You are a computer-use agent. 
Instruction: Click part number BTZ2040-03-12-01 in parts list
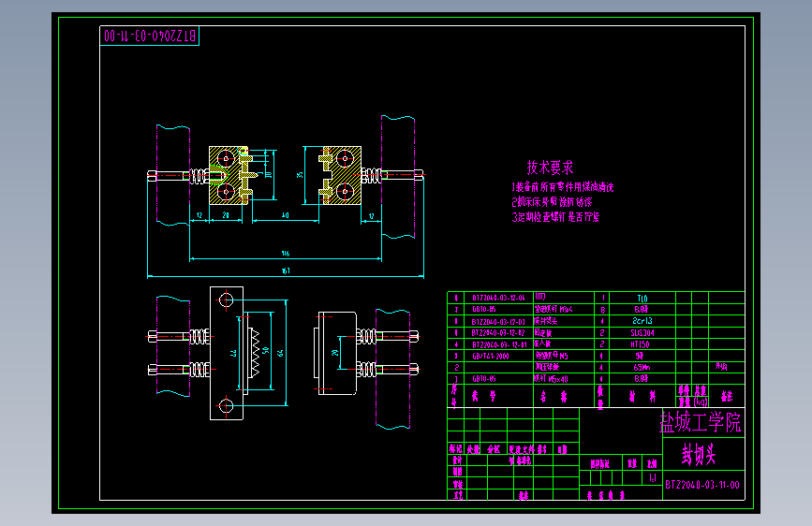tap(498, 344)
